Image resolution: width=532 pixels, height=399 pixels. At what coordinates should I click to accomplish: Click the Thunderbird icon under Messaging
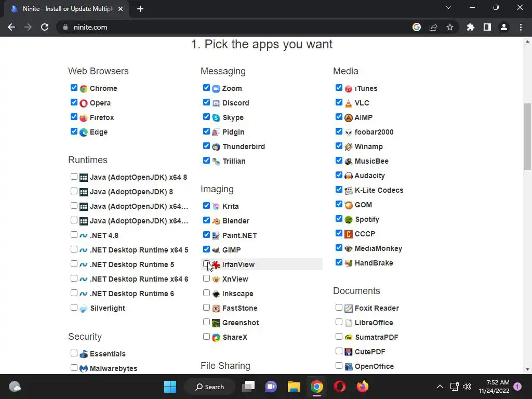click(x=216, y=147)
